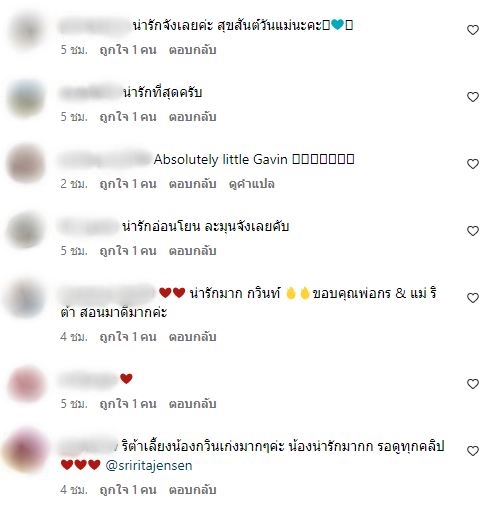
Task: View likes on the 'น่ารักมาก กวินท์' comment
Action: [x=128, y=337]
